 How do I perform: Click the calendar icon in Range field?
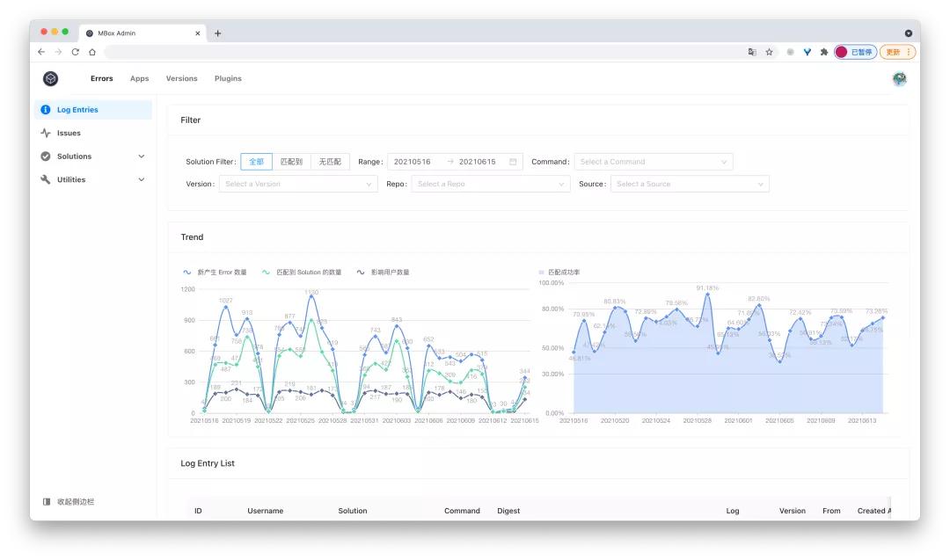[513, 162]
